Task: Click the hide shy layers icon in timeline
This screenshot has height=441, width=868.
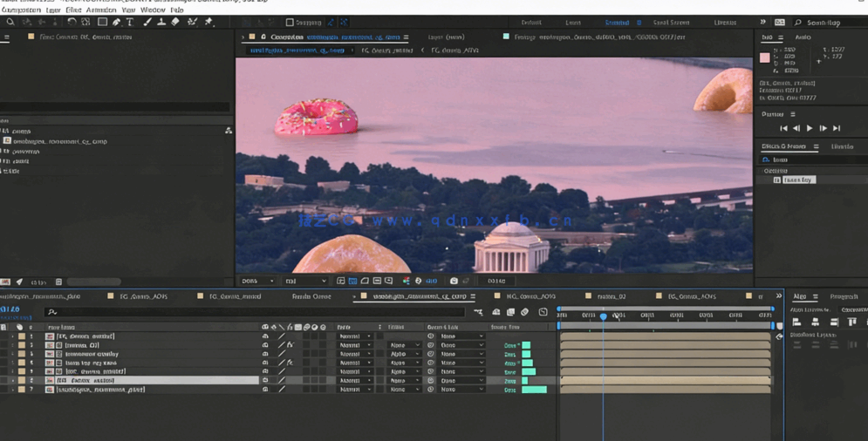Action: click(x=496, y=312)
